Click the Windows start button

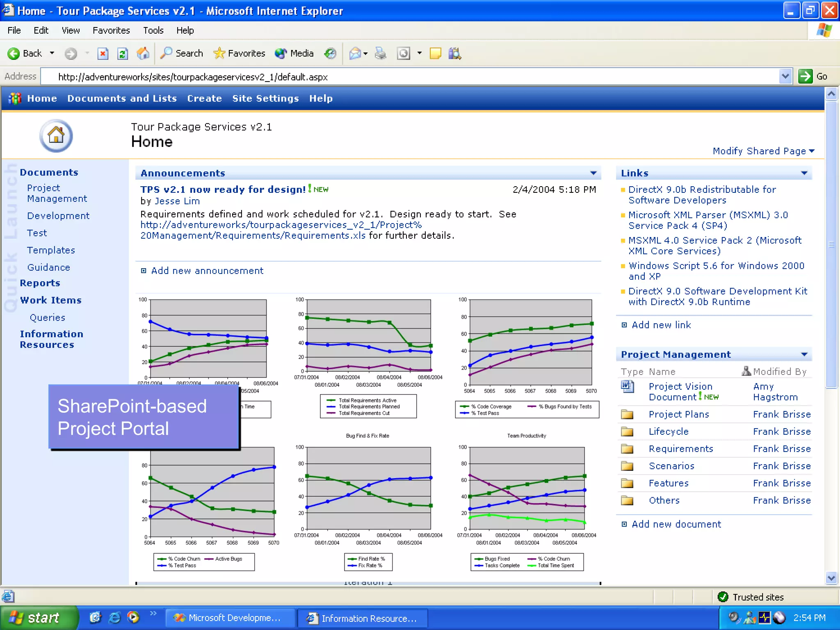39,618
